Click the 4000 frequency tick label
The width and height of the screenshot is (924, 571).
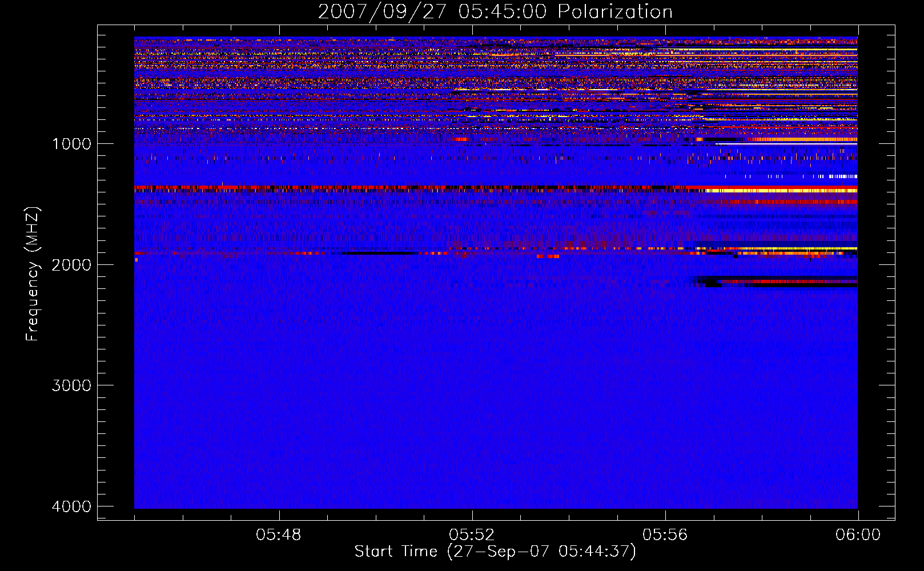(x=71, y=506)
